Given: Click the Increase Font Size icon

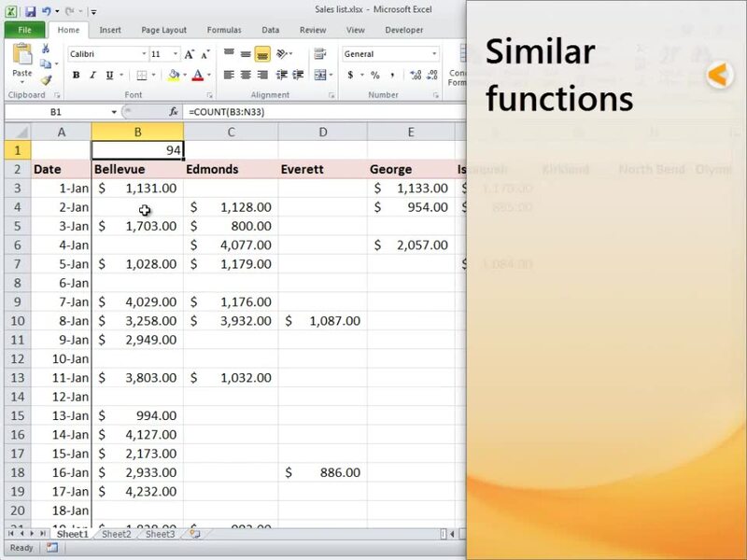Looking at the screenshot, I should click(190, 54).
